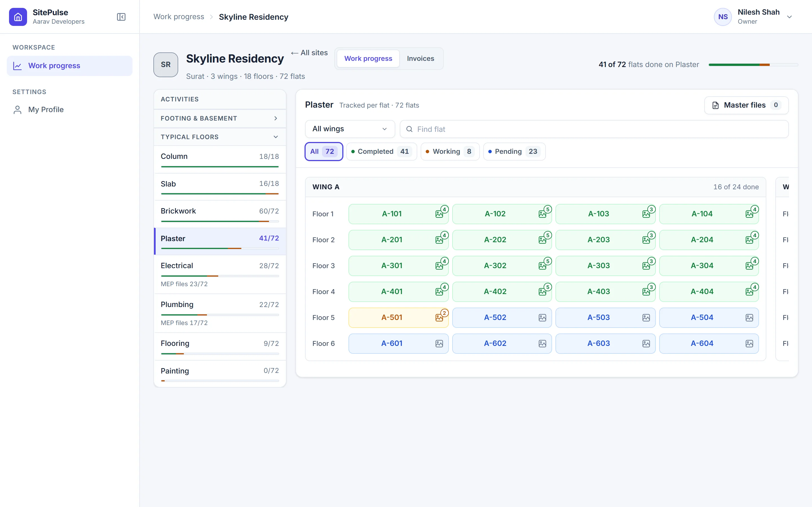Click the image icon on flat A-604
This screenshot has height=507, width=812.
click(x=749, y=344)
